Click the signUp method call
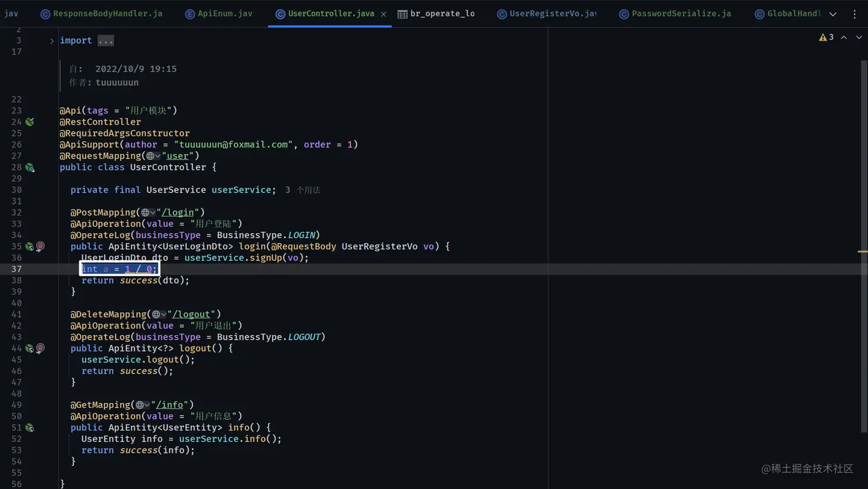This screenshot has width=868, height=489. click(x=266, y=258)
